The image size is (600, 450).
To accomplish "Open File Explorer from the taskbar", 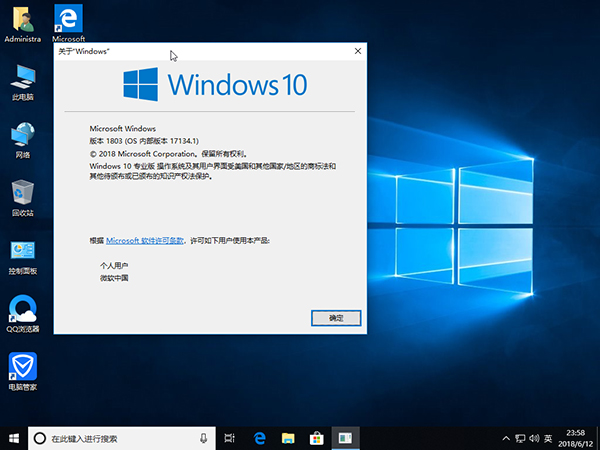I will [288, 438].
